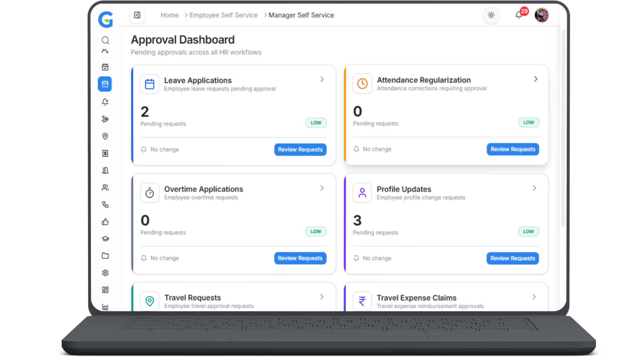Open the notifications bell with the 29 badge
Viewport: 644px width, 362px height.
click(x=518, y=15)
